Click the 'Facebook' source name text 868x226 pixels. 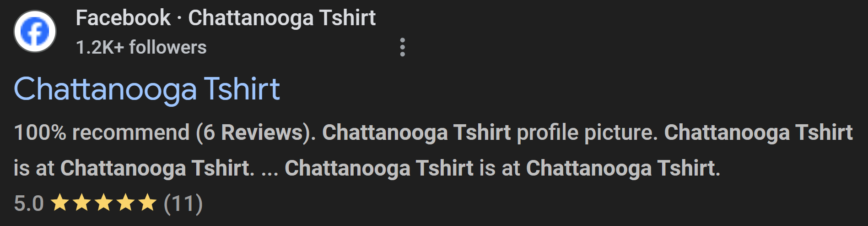pyautogui.click(x=123, y=18)
